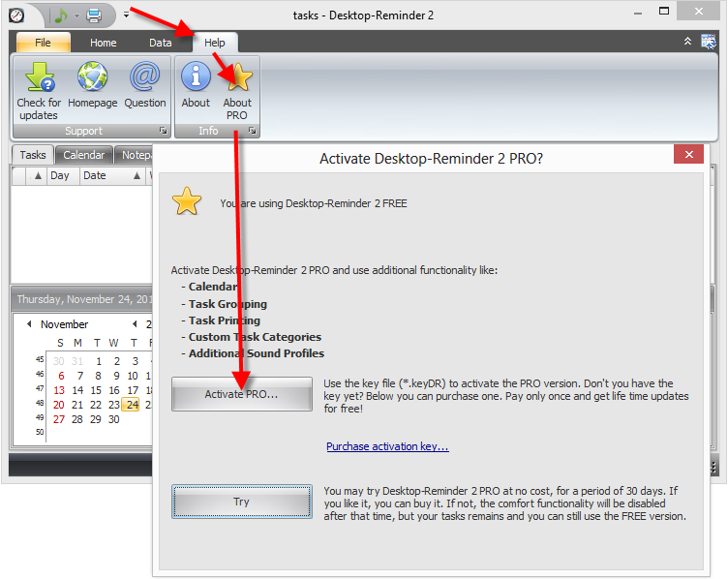Click the Activate PRO... button
728x579 pixels.
point(241,394)
